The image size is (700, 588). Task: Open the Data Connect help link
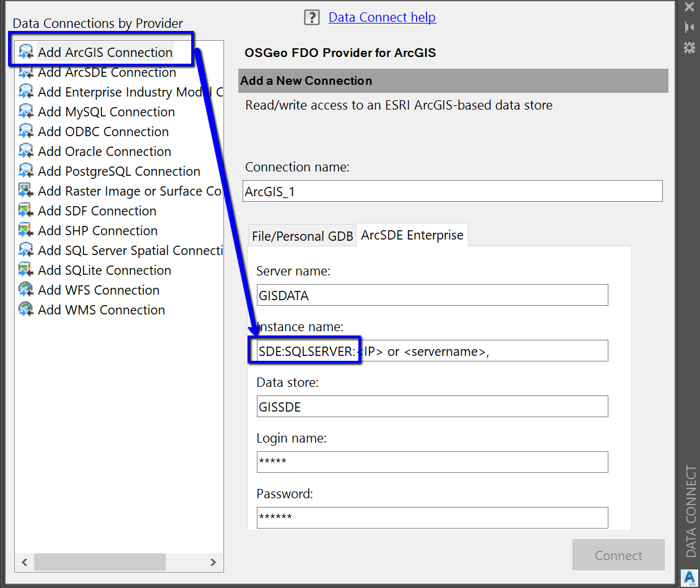[382, 17]
